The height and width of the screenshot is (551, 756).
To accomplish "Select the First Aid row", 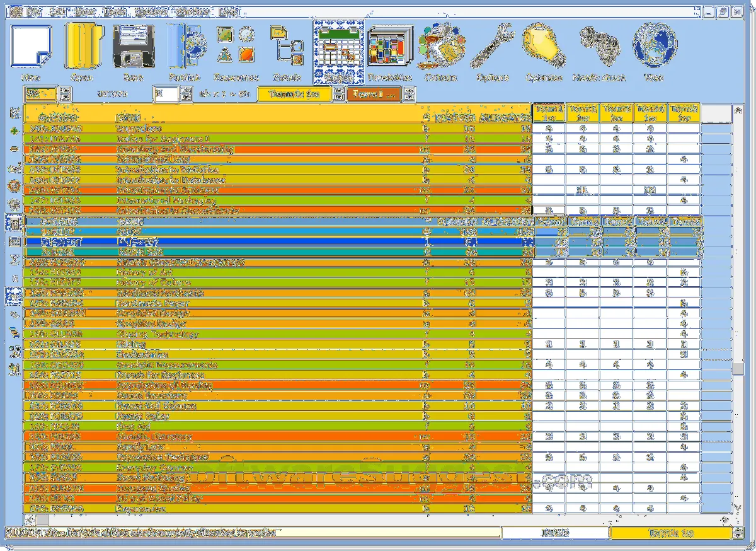I will pyautogui.click(x=278, y=426).
